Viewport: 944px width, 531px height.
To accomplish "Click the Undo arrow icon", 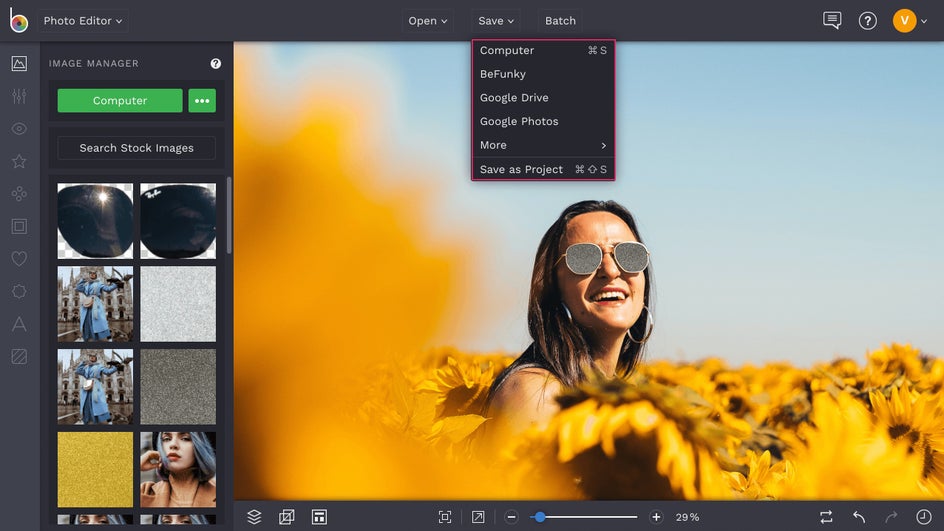I will coord(859,517).
